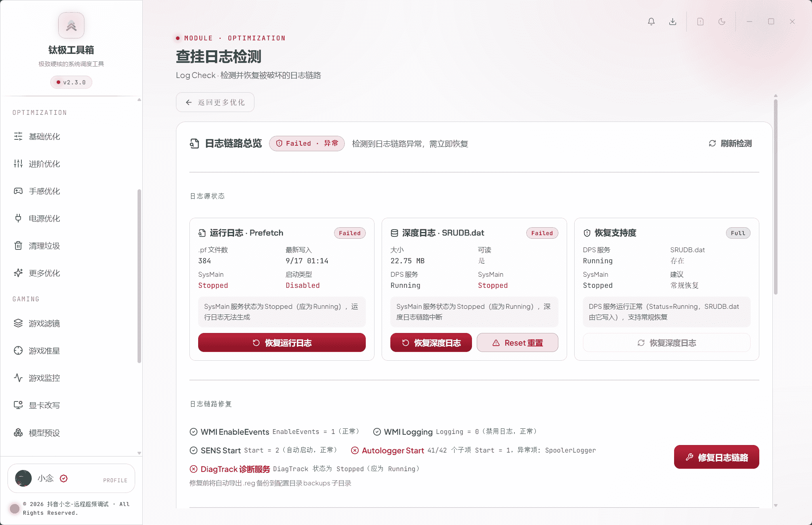This screenshot has height=525, width=812.
Task: Open 手感优化 in the sidebar
Action: 71,191
